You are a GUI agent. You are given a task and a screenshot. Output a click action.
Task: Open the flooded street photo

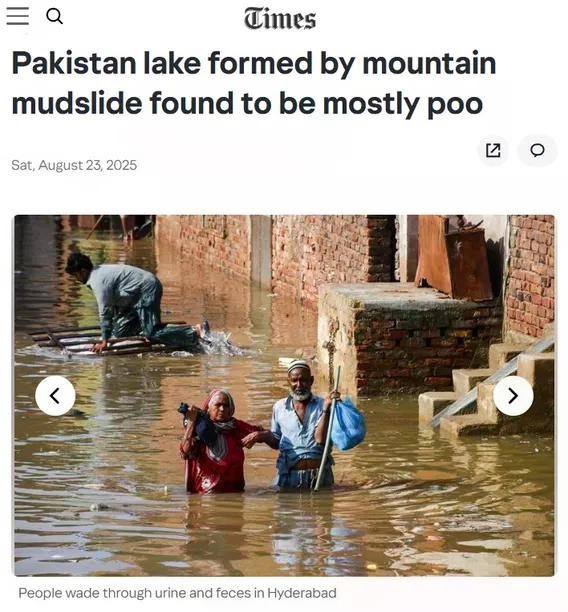click(284, 395)
